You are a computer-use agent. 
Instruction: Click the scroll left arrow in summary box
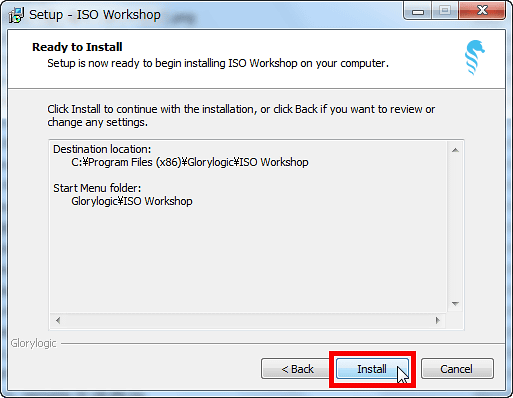[58, 320]
